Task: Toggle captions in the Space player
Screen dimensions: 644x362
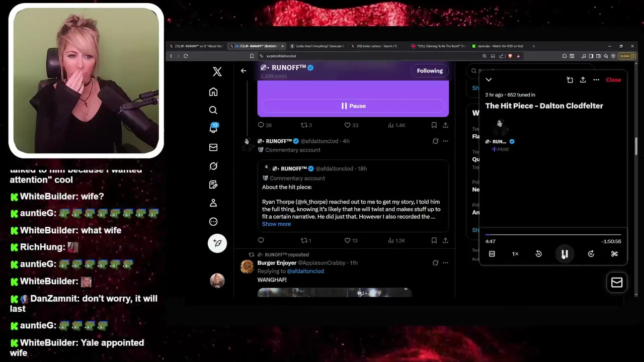Action: (x=492, y=254)
